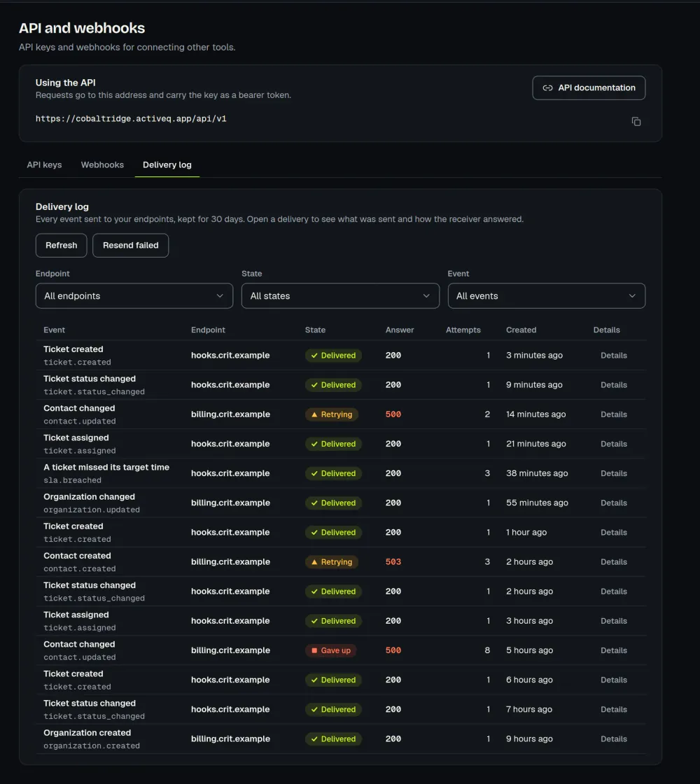This screenshot has height=784, width=700.
Task: Click the Created column header
Action: point(521,330)
